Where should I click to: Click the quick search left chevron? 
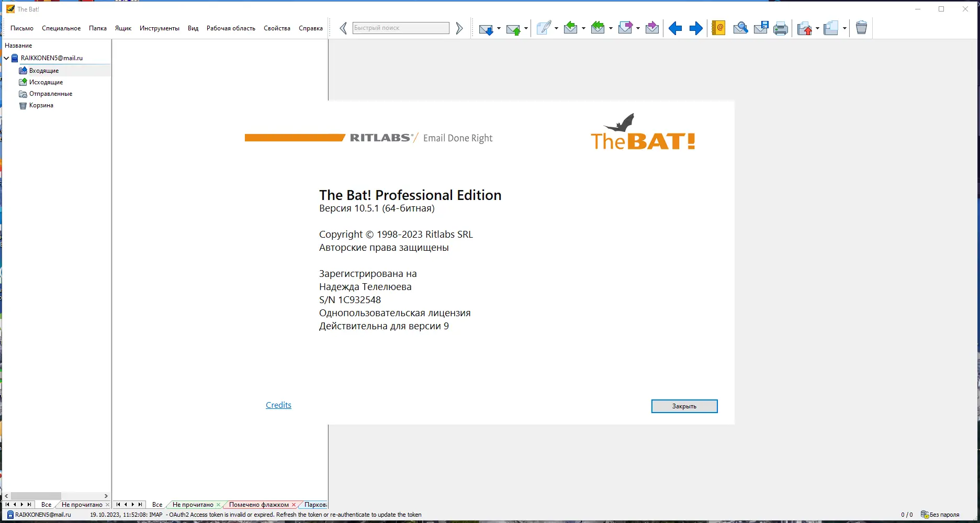tap(343, 28)
